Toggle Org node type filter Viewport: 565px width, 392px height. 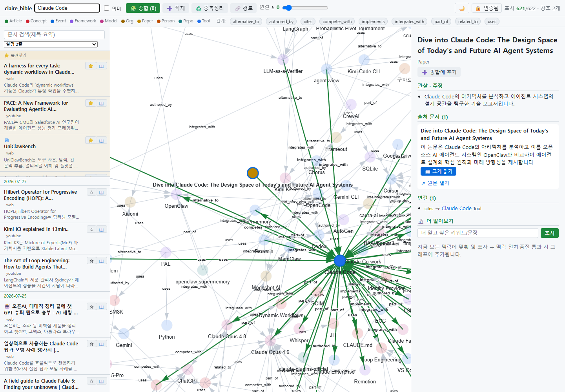(x=127, y=21)
